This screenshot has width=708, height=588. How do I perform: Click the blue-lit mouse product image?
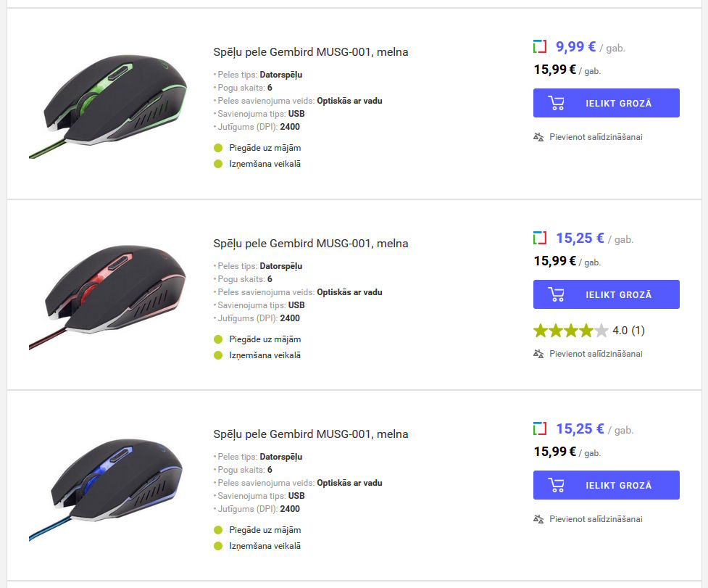pyautogui.click(x=107, y=486)
